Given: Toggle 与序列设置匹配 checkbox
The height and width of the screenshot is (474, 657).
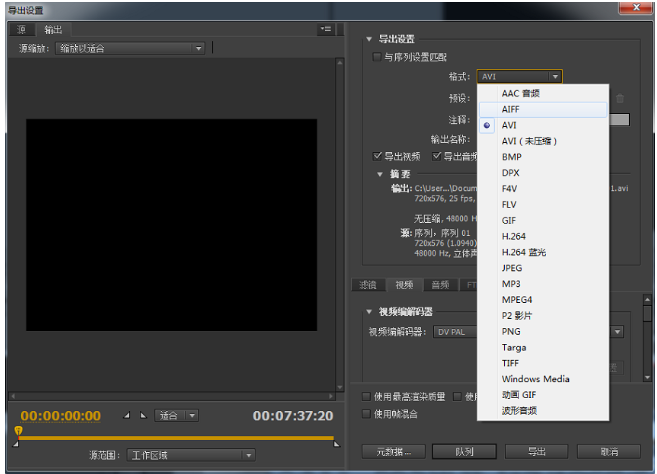Looking at the screenshot, I should click(x=377, y=58).
